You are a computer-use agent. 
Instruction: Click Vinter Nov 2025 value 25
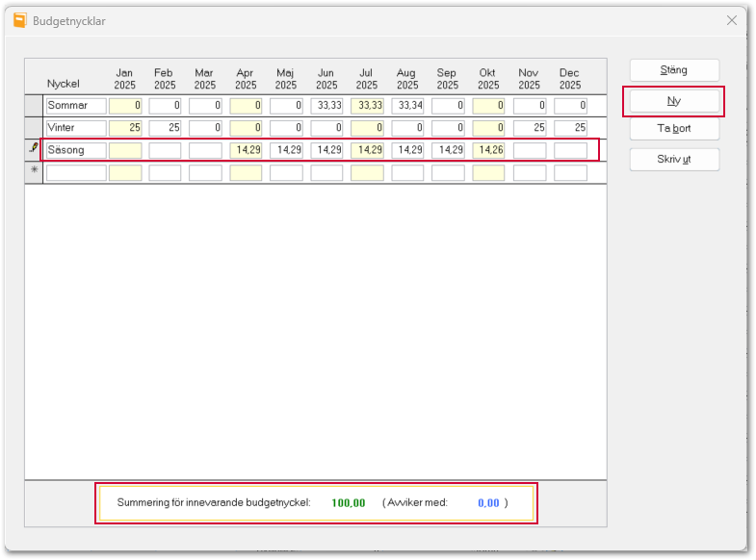tap(530, 128)
